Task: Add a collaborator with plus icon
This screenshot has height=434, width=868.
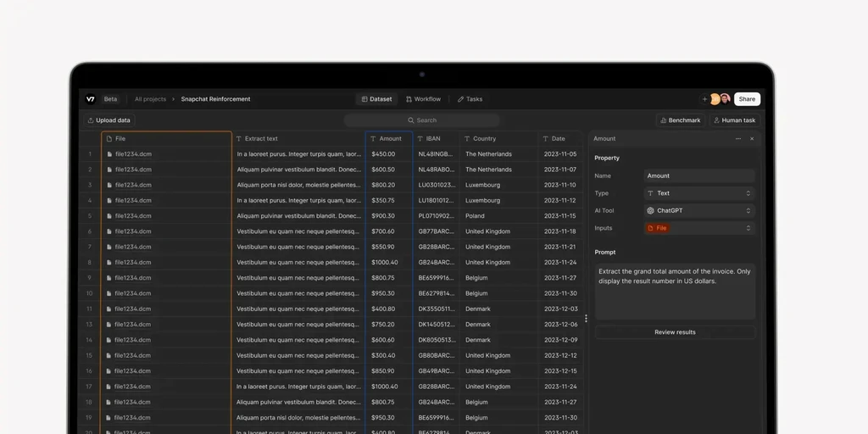Action: click(x=704, y=99)
